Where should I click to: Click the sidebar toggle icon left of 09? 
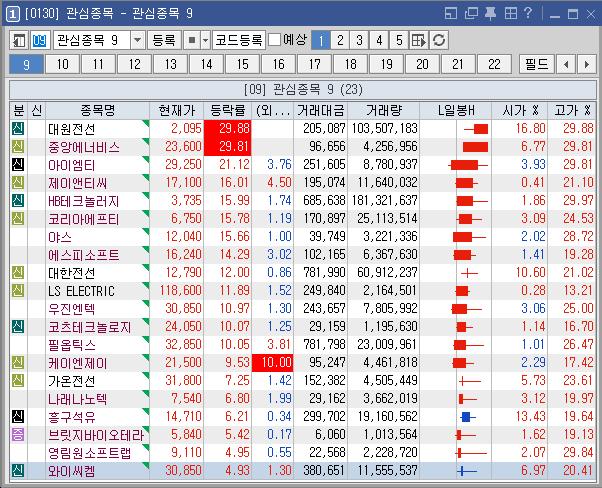point(19,40)
